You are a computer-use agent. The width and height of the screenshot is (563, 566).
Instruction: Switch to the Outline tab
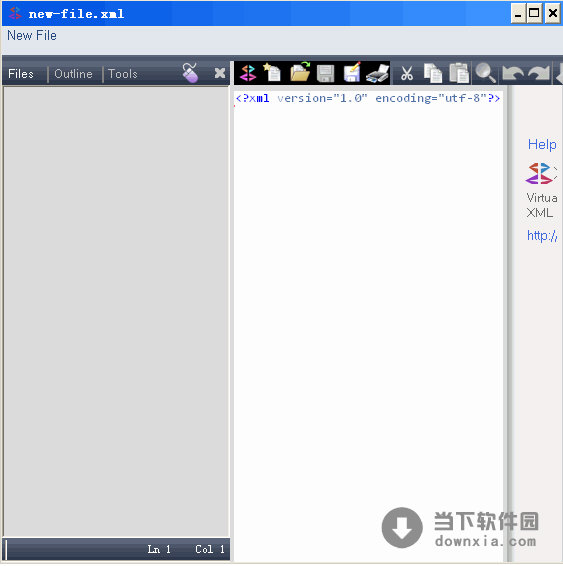pyautogui.click(x=73, y=74)
